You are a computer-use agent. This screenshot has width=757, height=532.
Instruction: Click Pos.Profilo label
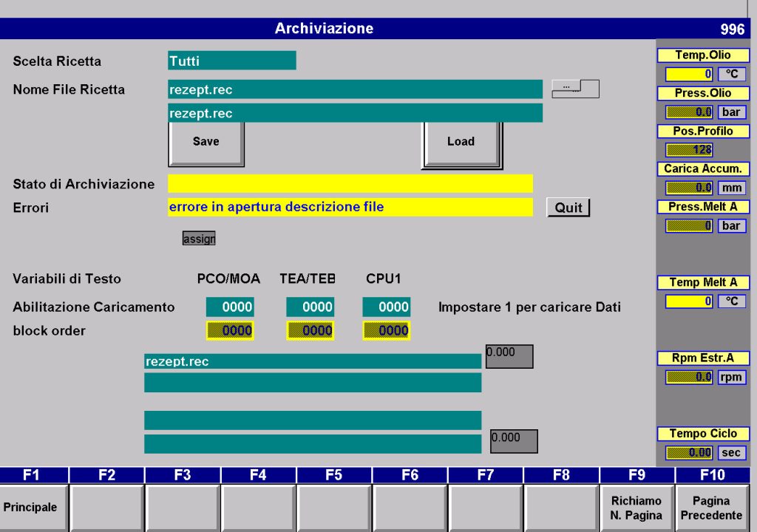click(703, 131)
